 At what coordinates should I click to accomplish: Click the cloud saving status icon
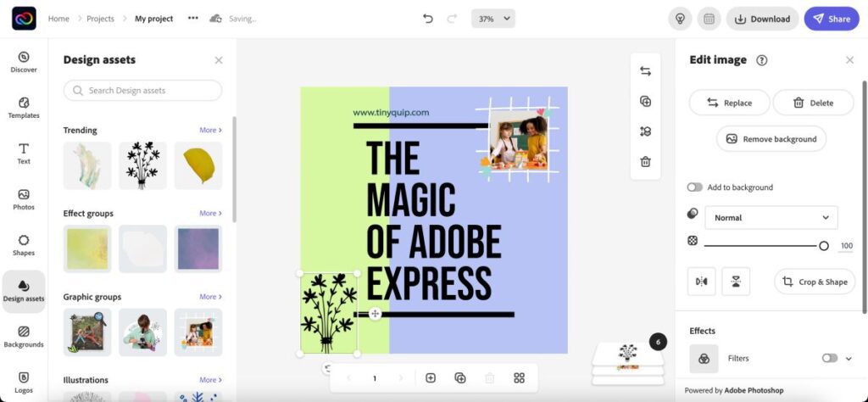click(215, 19)
